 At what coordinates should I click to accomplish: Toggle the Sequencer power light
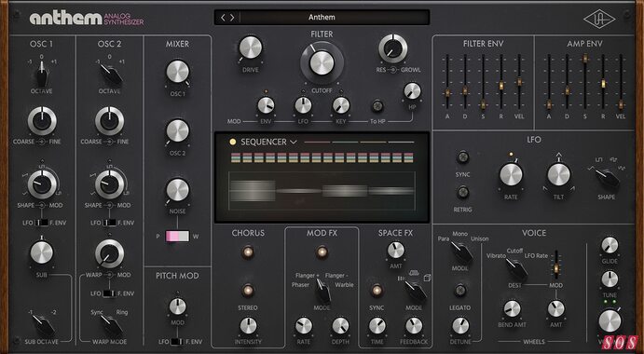233,143
